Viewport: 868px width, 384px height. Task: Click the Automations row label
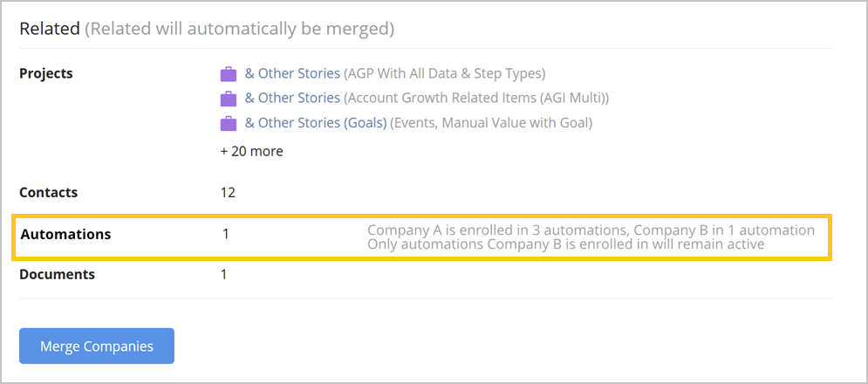[x=66, y=235]
